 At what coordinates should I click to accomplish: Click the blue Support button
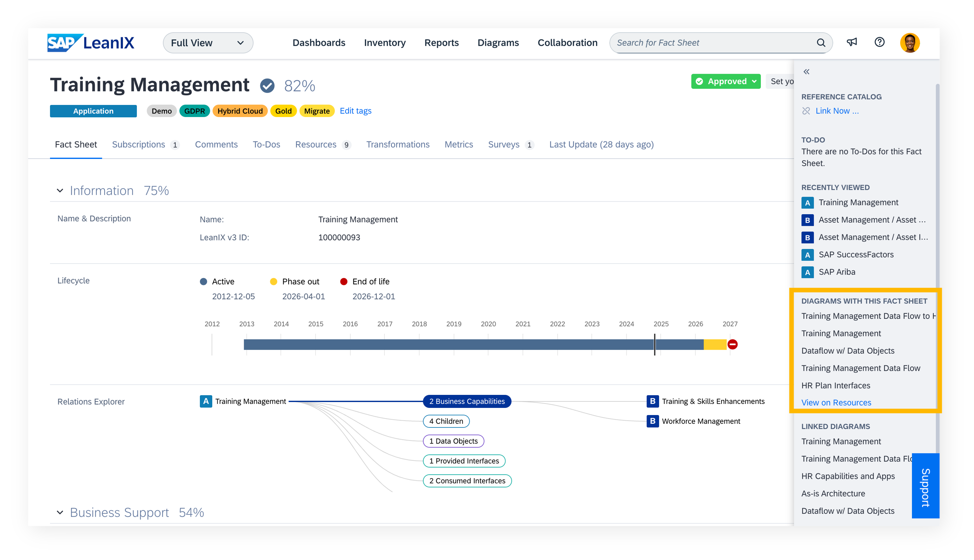[x=925, y=486]
